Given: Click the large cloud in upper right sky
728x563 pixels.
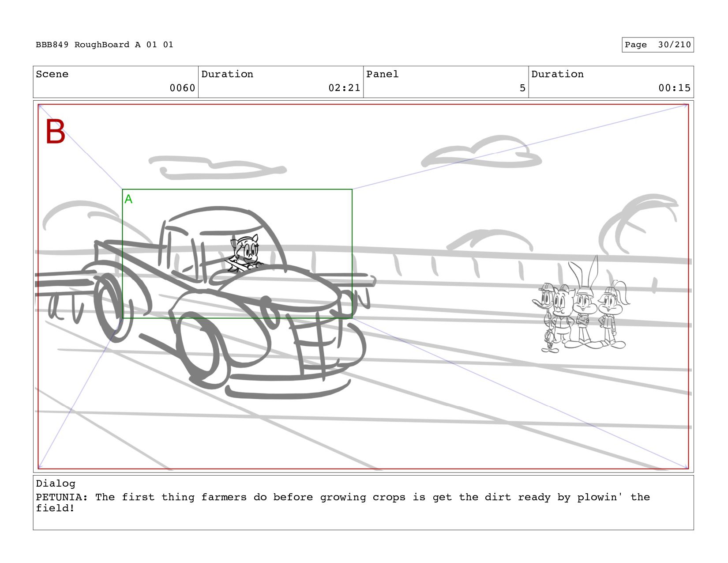Looking at the screenshot, I should (482, 152).
